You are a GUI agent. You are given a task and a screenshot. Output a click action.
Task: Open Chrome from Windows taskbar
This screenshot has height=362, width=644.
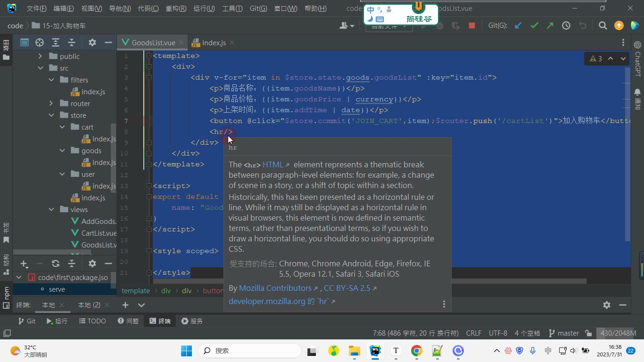click(x=416, y=351)
